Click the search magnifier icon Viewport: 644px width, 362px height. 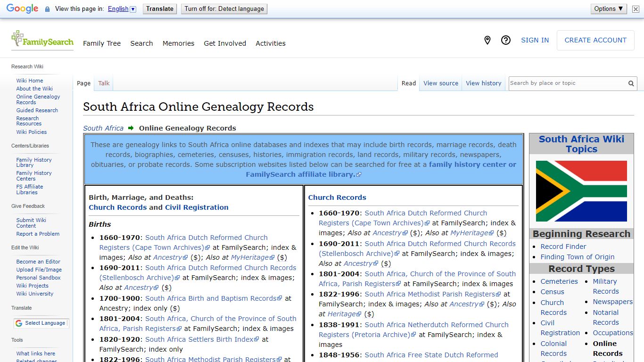coord(631,83)
